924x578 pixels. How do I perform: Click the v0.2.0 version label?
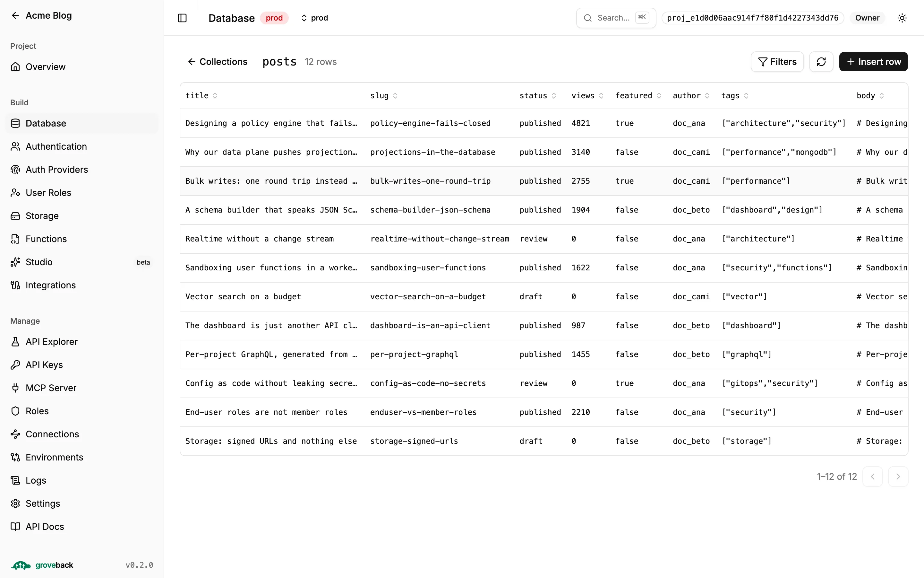point(139,565)
